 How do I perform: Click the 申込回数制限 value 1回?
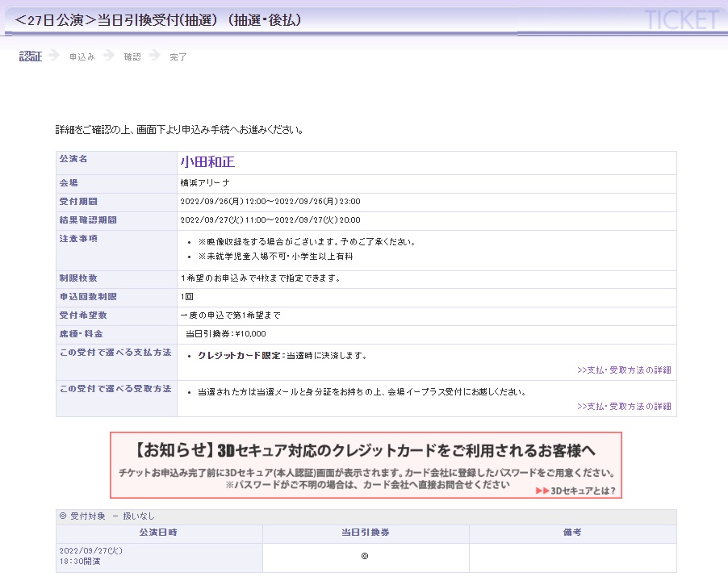[x=186, y=297]
